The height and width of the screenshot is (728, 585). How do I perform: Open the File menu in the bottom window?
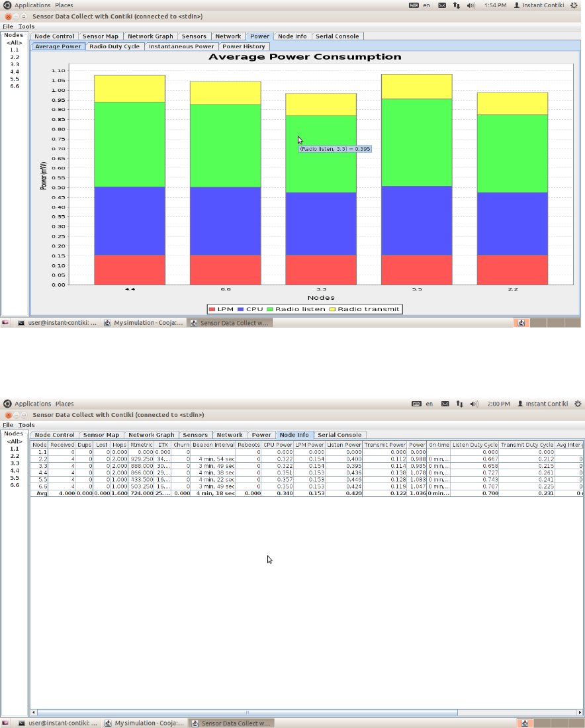point(8,425)
